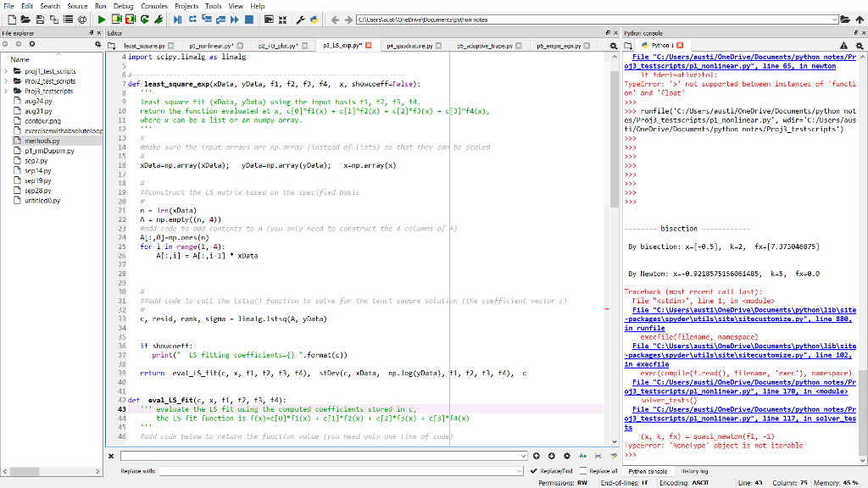Switch to the p4_quadrature.py tab
868x488 pixels.
tap(411, 44)
